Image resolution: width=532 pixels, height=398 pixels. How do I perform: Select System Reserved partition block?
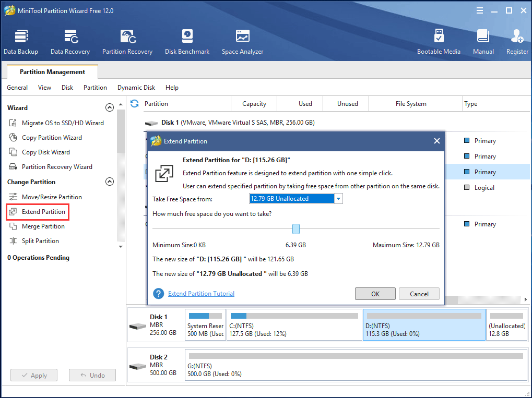point(205,325)
